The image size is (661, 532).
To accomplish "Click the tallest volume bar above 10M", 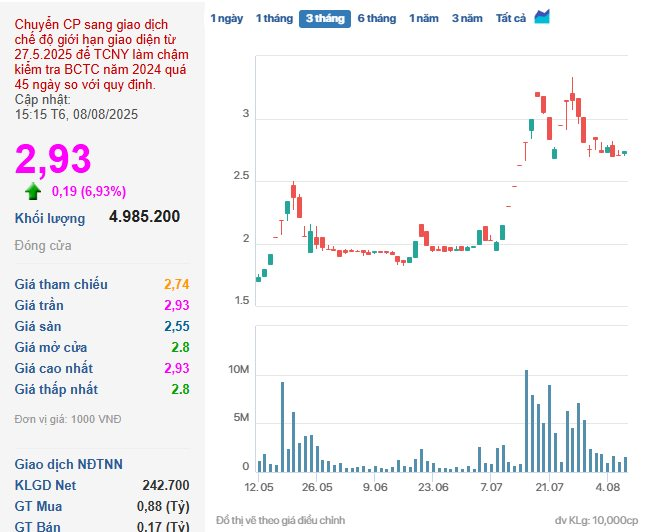I will 527,420.
